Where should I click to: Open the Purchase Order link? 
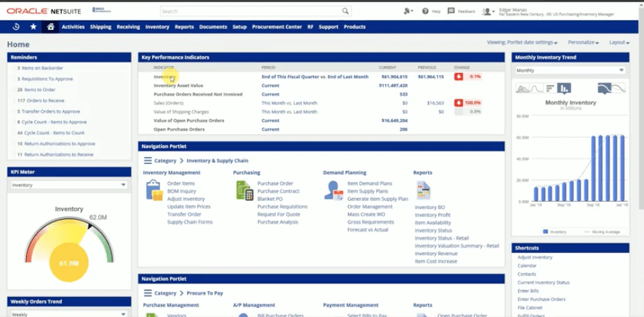pyautogui.click(x=275, y=184)
